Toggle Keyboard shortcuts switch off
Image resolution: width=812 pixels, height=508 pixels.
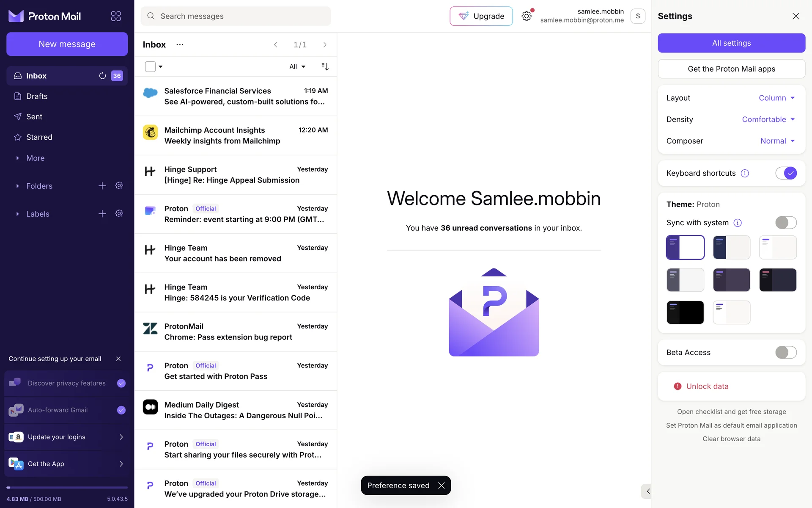(786, 173)
